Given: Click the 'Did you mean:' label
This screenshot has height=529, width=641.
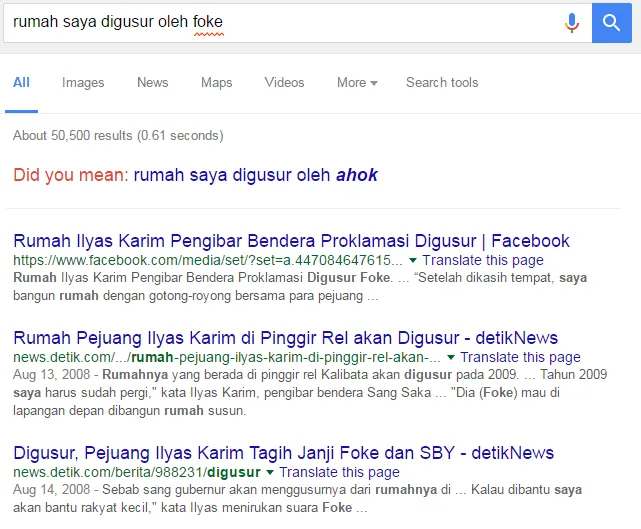Looking at the screenshot, I should click(71, 175).
